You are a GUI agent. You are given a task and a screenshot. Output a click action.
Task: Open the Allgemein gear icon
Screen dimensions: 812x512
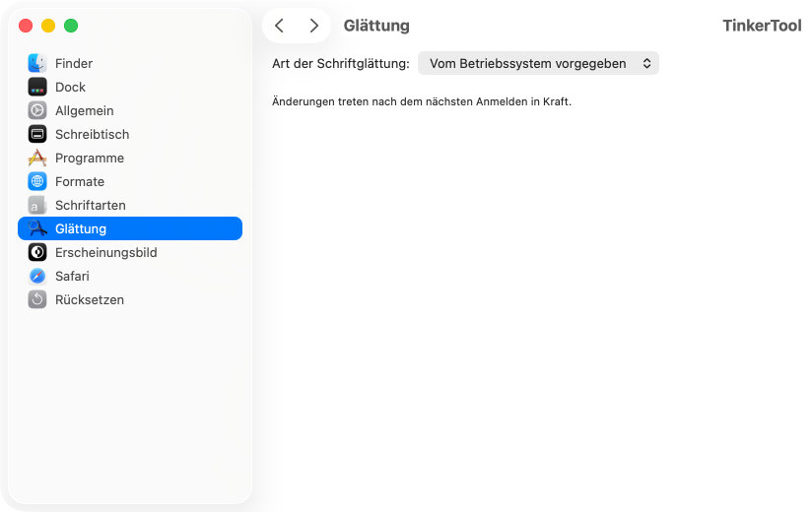[x=37, y=110]
